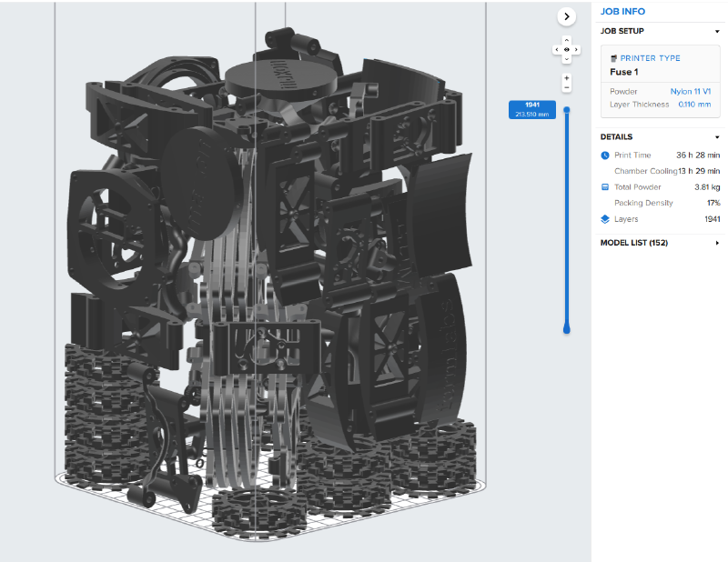Viewport: 728px width, 562px height.
Task: Click the layer slider handle at the top
Action: coord(567,110)
